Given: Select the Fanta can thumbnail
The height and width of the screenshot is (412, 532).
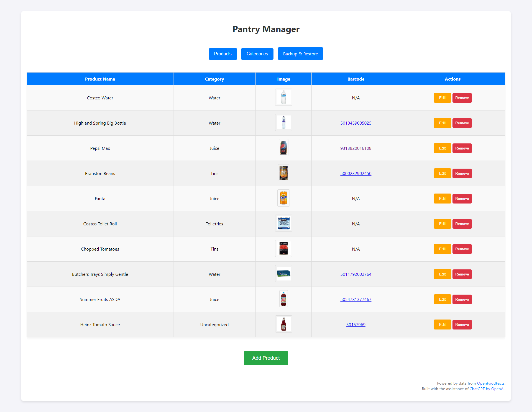Looking at the screenshot, I should pos(283,198).
